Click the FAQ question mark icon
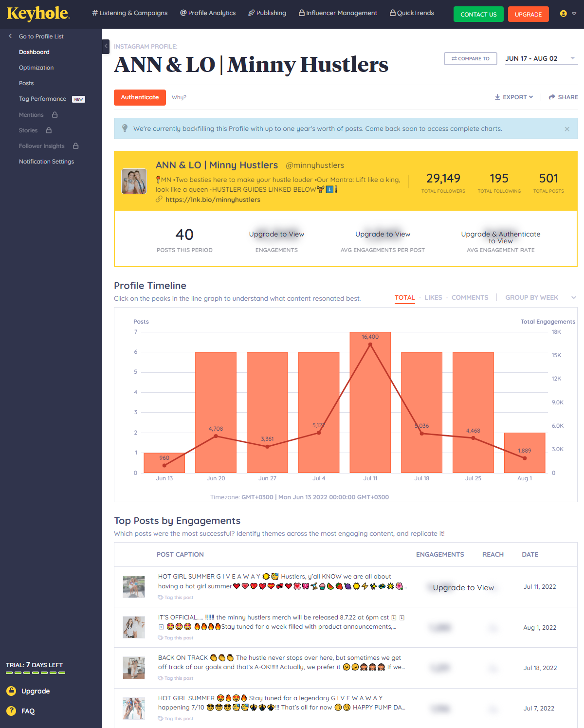The width and height of the screenshot is (584, 728). pyautogui.click(x=11, y=711)
